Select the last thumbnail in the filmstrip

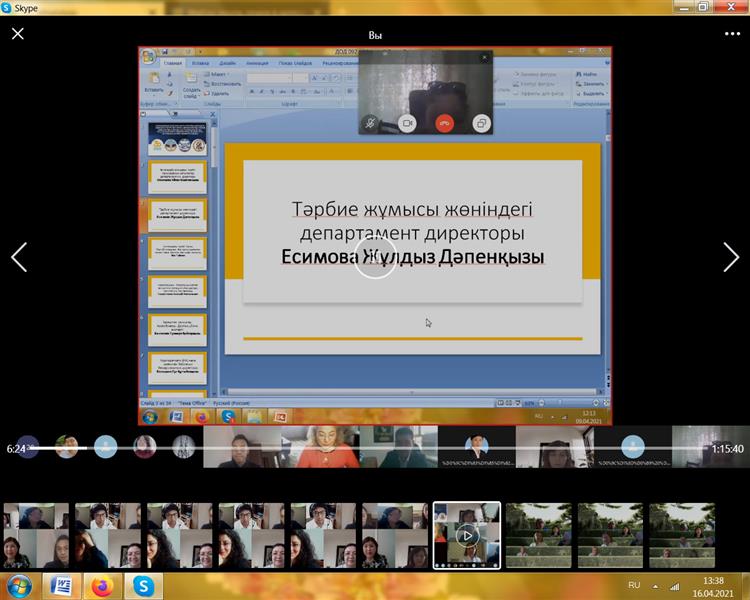tap(682, 535)
